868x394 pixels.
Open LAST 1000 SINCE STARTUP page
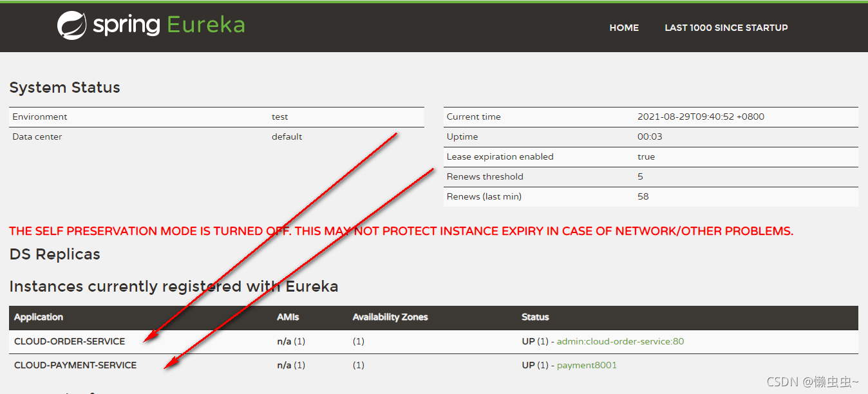(x=726, y=28)
